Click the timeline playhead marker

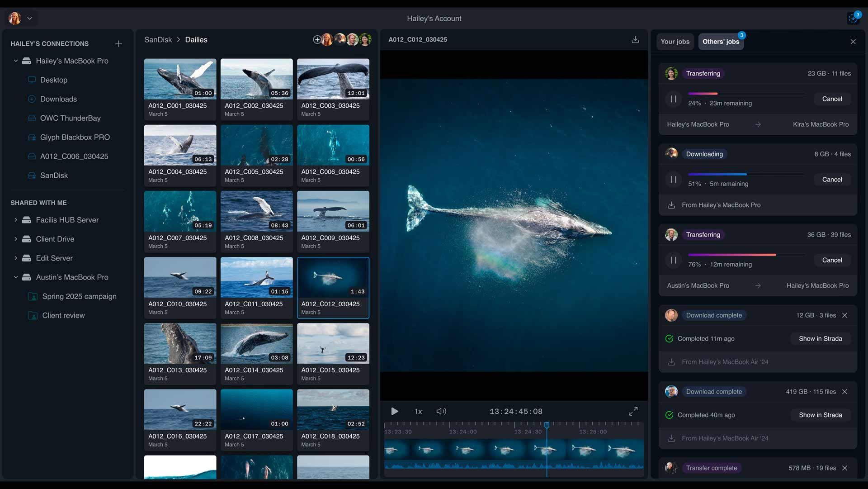pos(547,425)
